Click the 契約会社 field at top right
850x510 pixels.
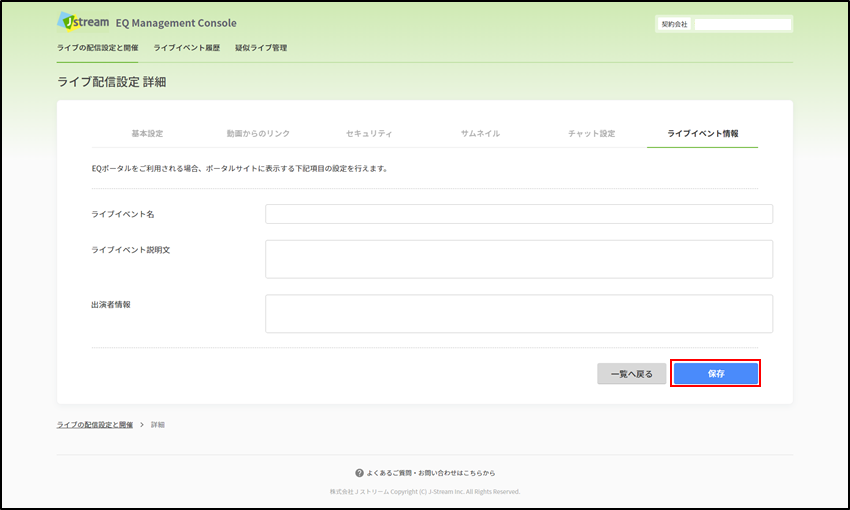pos(743,24)
